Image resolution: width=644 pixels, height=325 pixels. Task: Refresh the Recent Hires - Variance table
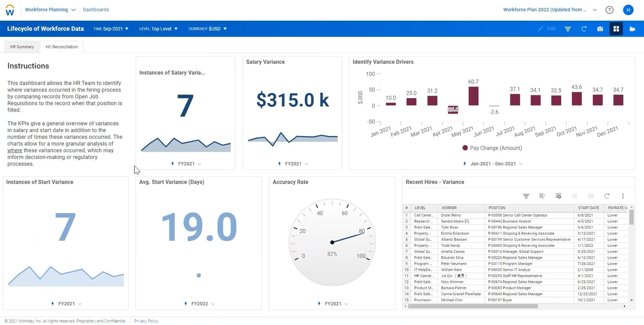click(x=607, y=196)
